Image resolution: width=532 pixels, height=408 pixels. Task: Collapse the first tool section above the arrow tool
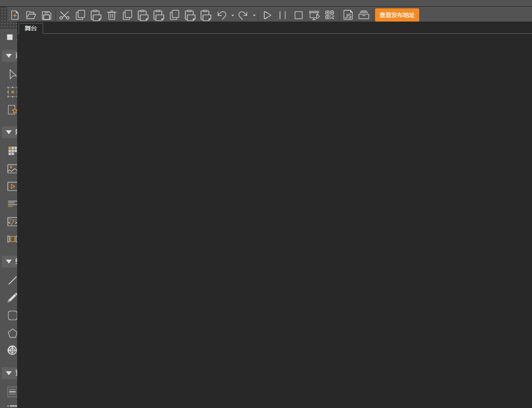[x=9, y=55]
